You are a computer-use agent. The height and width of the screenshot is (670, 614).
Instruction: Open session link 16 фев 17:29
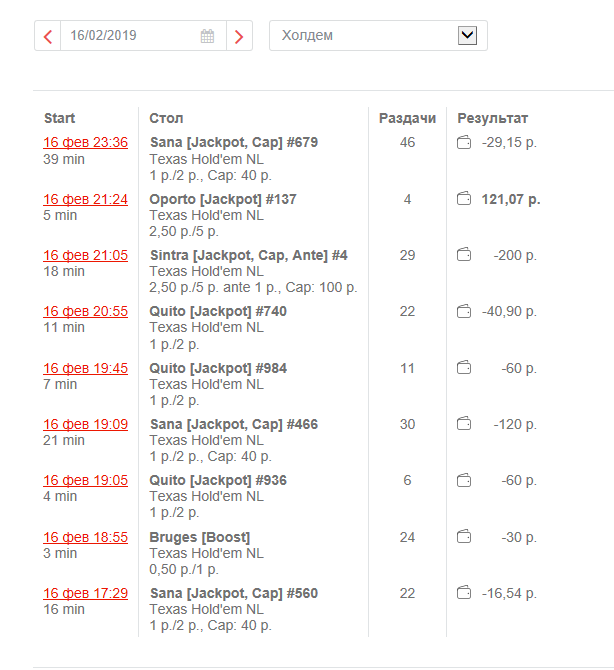(x=85, y=593)
